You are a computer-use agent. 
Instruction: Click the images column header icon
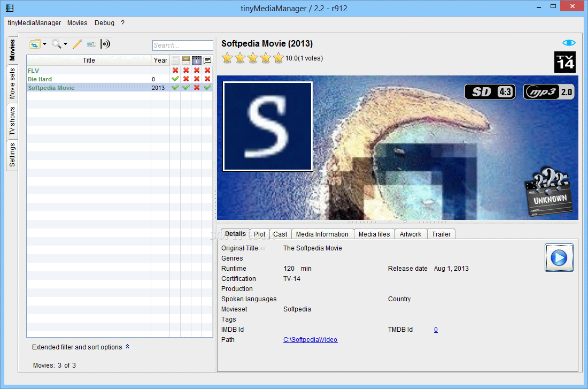(185, 60)
